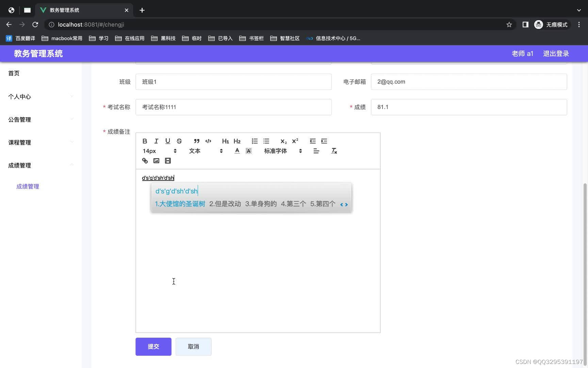Open the text color picker

click(237, 151)
